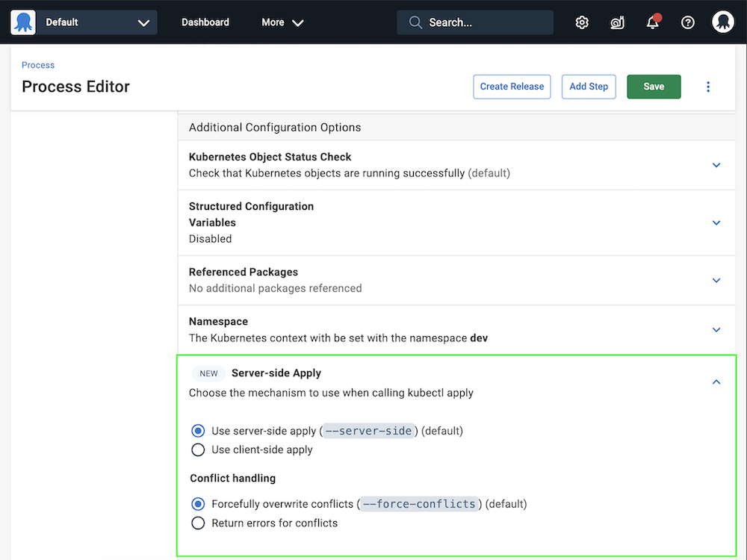Expand Kubernetes Object Status Check section

click(716, 165)
